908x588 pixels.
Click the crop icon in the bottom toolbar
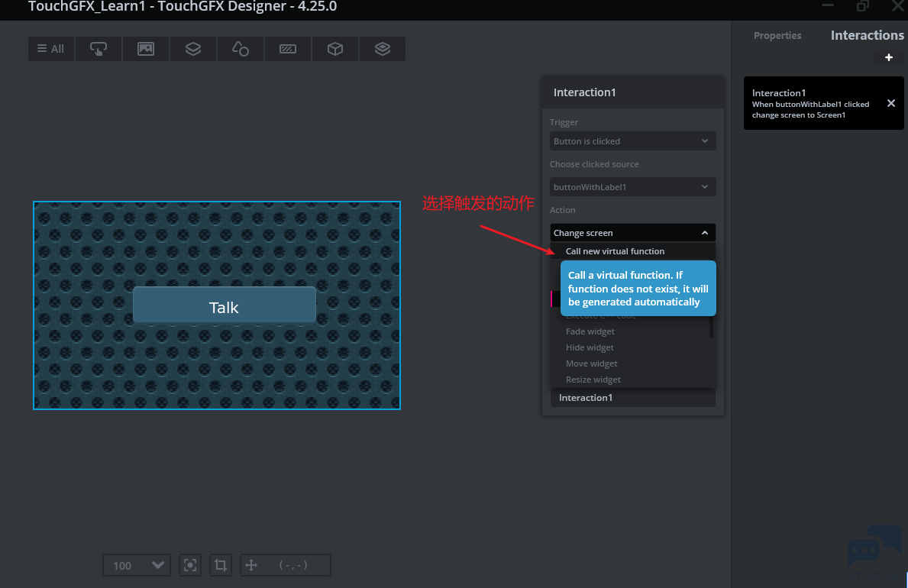(x=221, y=565)
